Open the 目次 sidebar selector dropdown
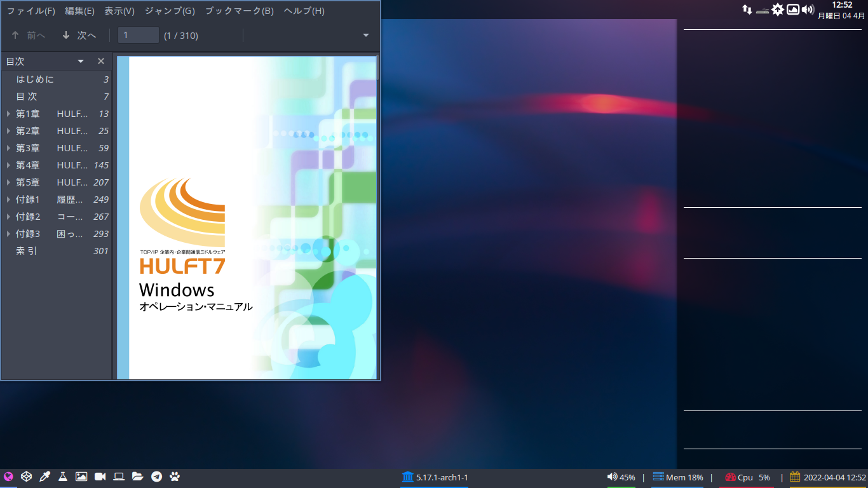 point(81,61)
